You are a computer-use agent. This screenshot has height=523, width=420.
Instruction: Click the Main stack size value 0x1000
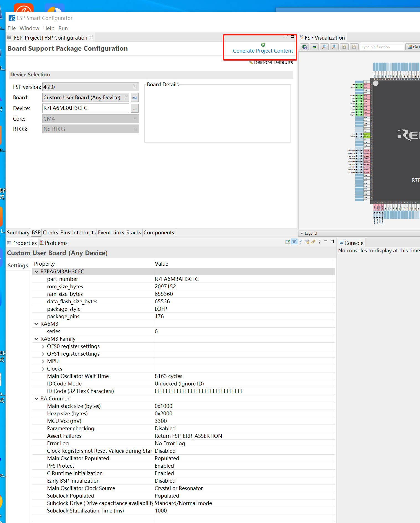(x=164, y=406)
